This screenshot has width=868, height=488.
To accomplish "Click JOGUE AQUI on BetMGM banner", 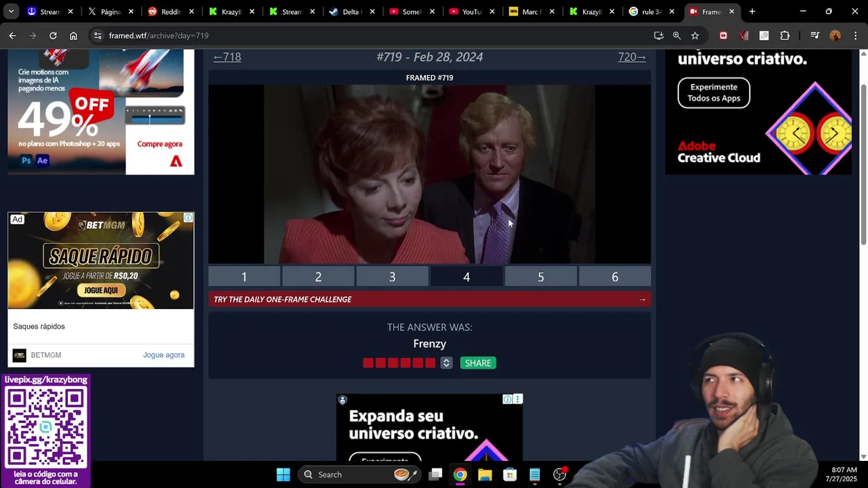I will pos(101,290).
